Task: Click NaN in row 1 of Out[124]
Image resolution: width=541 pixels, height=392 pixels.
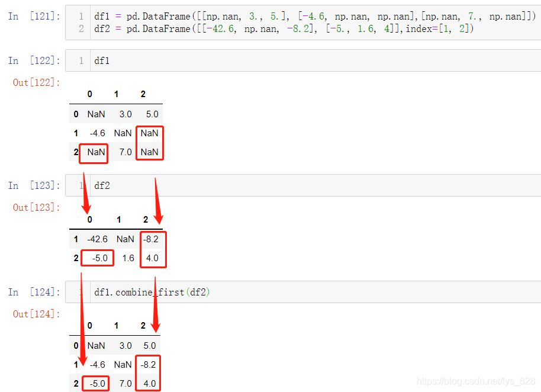Action: [123, 365]
